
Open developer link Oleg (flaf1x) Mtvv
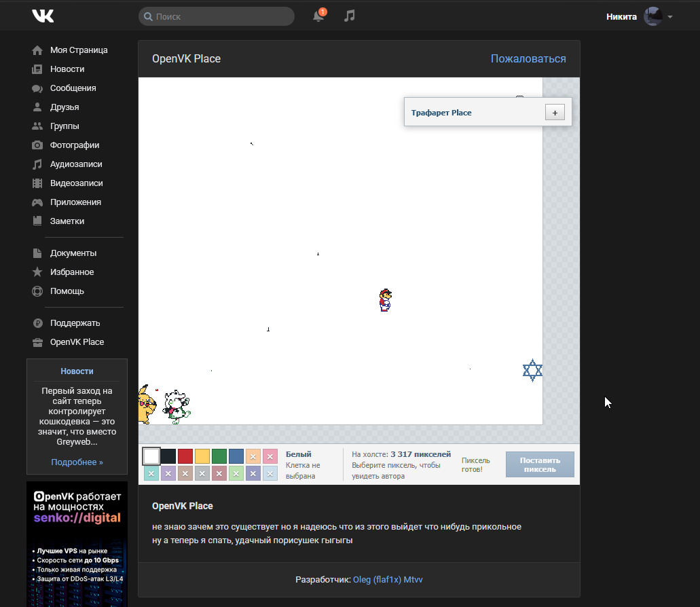tap(388, 579)
